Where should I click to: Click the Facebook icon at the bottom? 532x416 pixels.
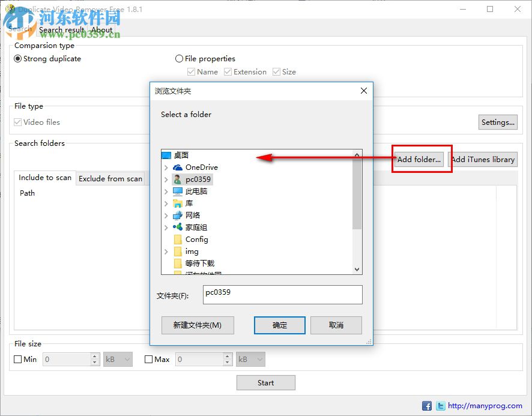click(x=426, y=406)
